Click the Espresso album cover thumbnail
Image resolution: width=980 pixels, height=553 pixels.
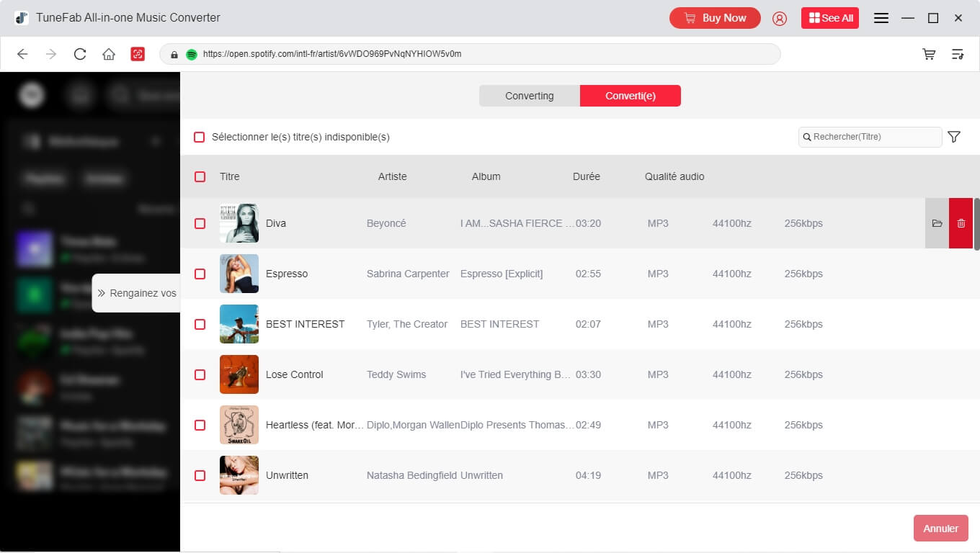coord(239,274)
